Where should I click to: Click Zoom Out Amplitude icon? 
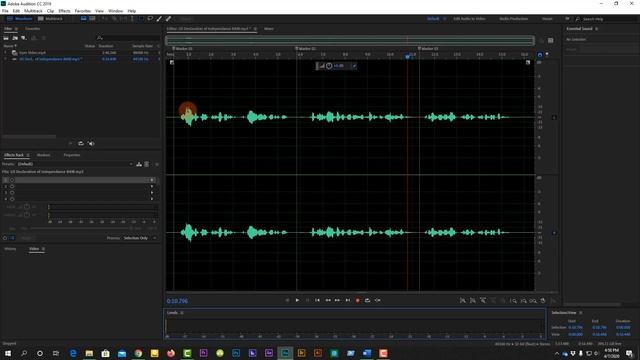473,301
